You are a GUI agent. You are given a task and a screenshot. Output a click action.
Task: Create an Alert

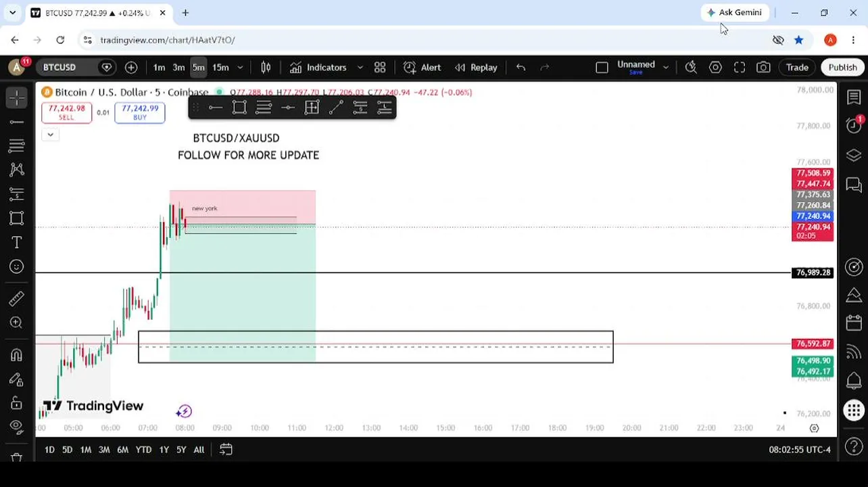[423, 67]
